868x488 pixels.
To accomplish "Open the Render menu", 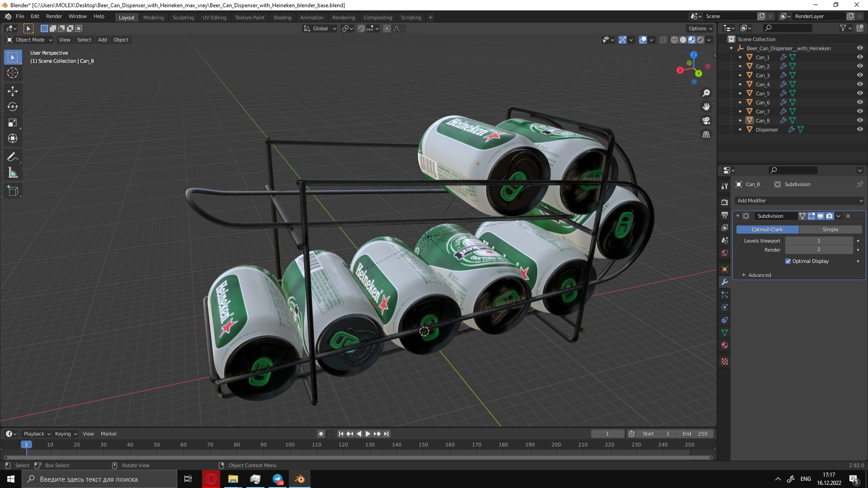I will click(54, 16).
